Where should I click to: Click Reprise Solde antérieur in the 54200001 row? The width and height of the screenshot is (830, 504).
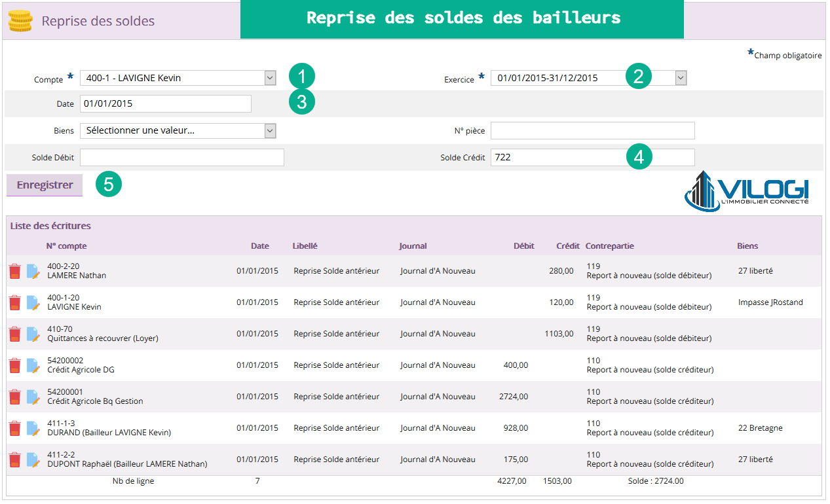[x=337, y=397]
